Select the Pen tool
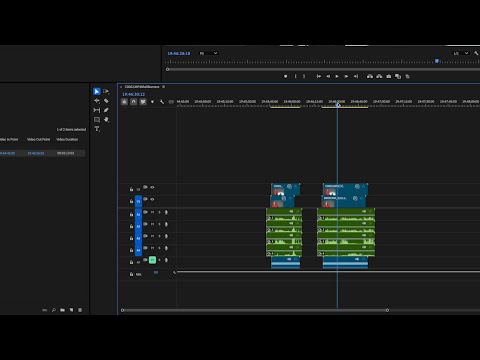Viewport: 480px width, 360px height. tap(106, 110)
